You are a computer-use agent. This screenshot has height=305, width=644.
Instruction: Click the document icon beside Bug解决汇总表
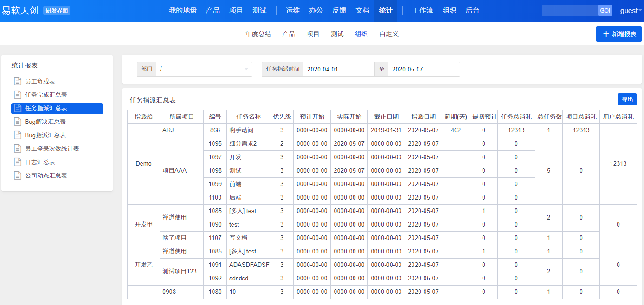pyautogui.click(x=18, y=122)
